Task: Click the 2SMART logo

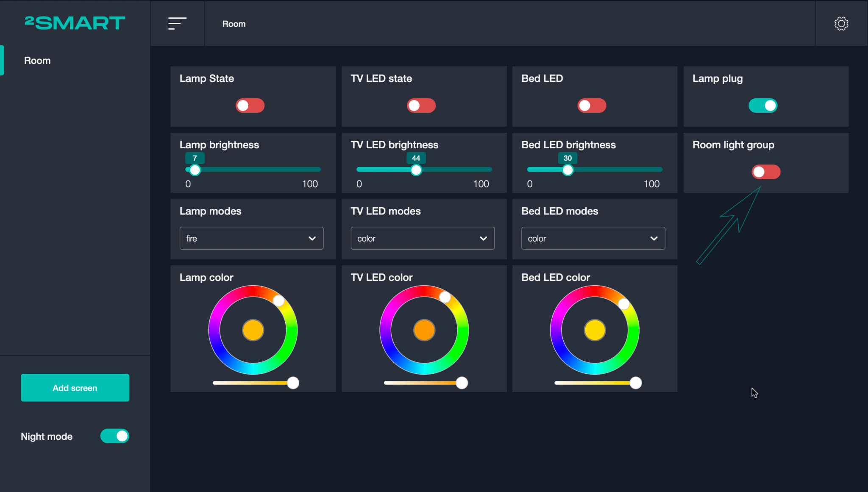Action: [75, 23]
